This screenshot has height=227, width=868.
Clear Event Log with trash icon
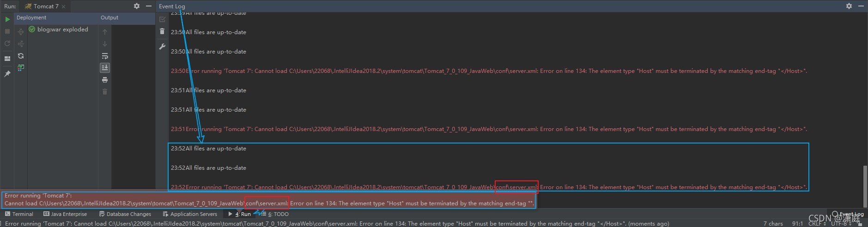[162, 31]
